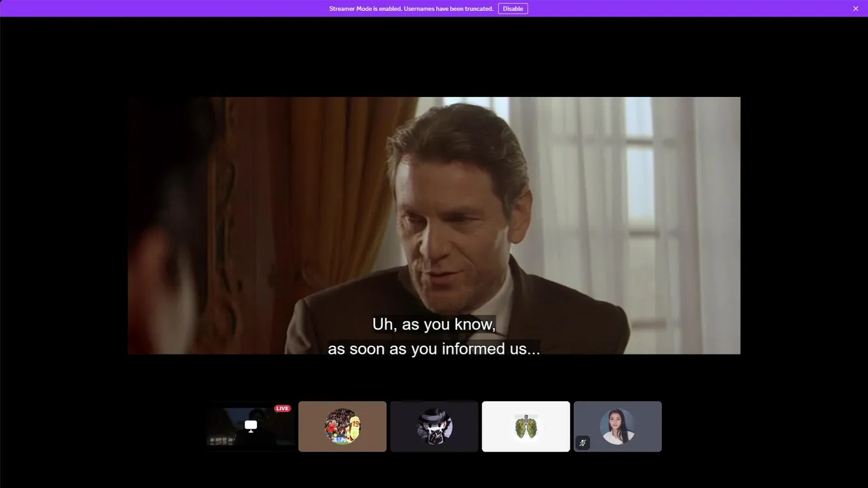Click the screen share monitor icon
The width and height of the screenshot is (868, 488).
coord(251,426)
